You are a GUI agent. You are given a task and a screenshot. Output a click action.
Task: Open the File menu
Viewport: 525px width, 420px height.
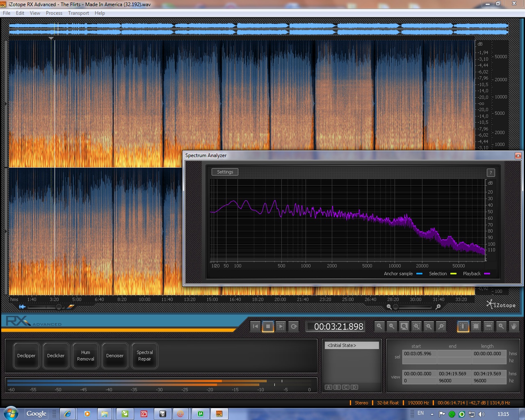click(x=7, y=13)
